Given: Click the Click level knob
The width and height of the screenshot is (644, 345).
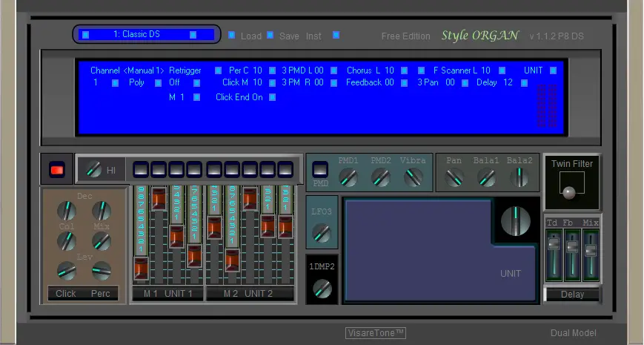Looking at the screenshot, I should click(67, 271).
